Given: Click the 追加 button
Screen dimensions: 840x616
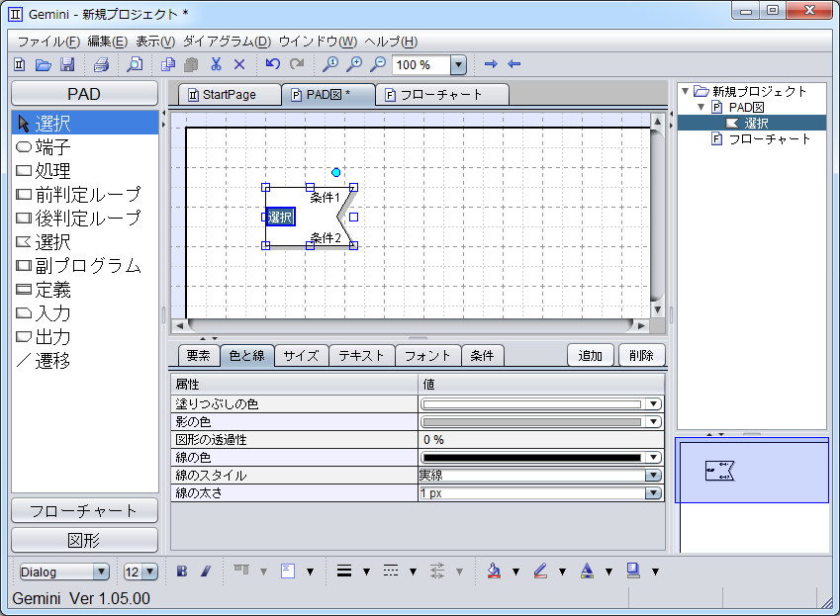Looking at the screenshot, I should click(x=590, y=355).
